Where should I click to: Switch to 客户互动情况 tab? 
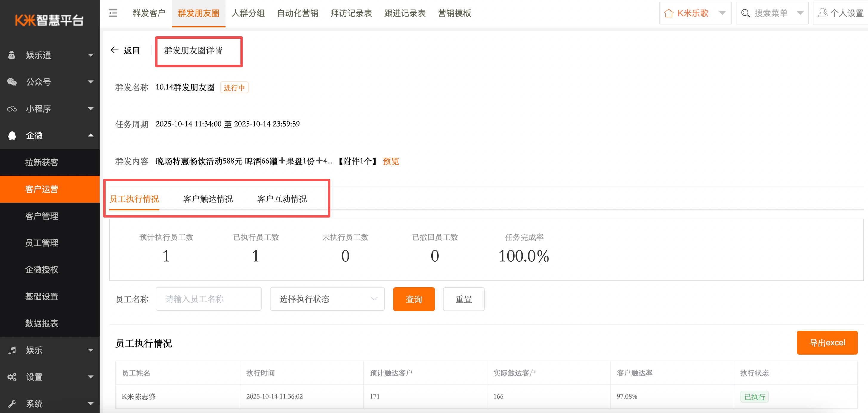point(282,199)
